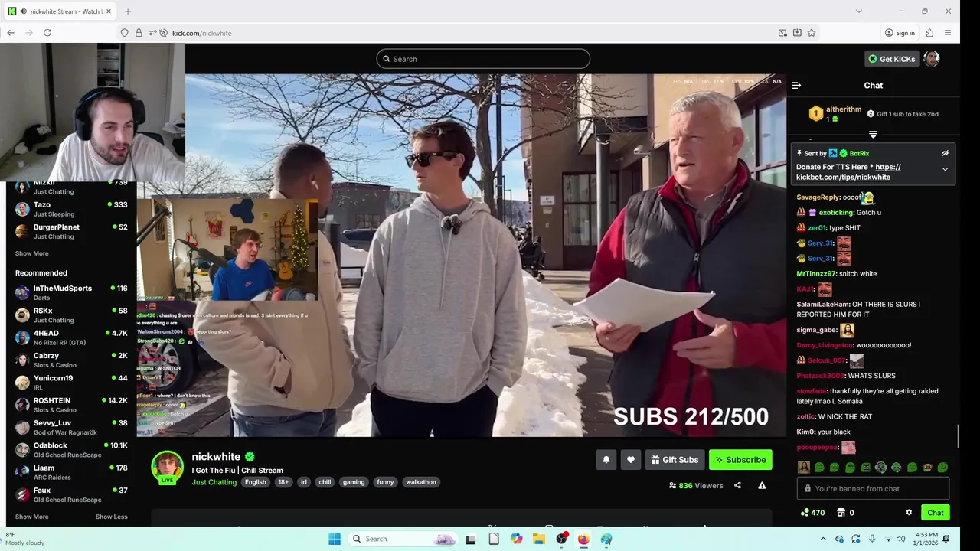Open the Yunicorn19 channel in the sidebar
The image size is (980, 551).
71,382
